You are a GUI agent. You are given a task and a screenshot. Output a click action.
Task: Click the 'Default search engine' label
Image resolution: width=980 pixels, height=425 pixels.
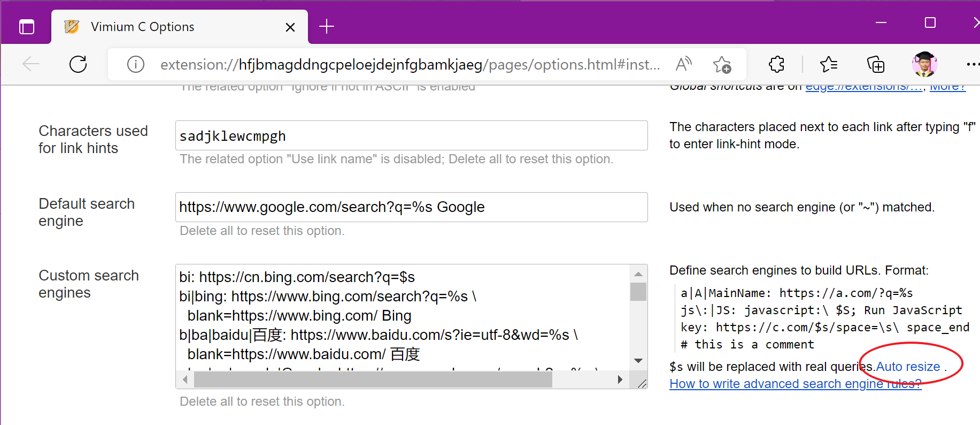pyautogui.click(x=87, y=212)
